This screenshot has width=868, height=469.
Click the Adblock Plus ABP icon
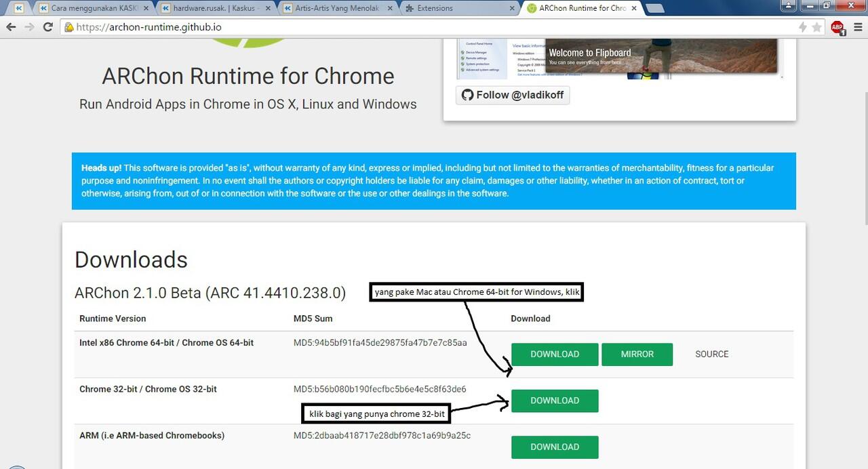point(837,27)
